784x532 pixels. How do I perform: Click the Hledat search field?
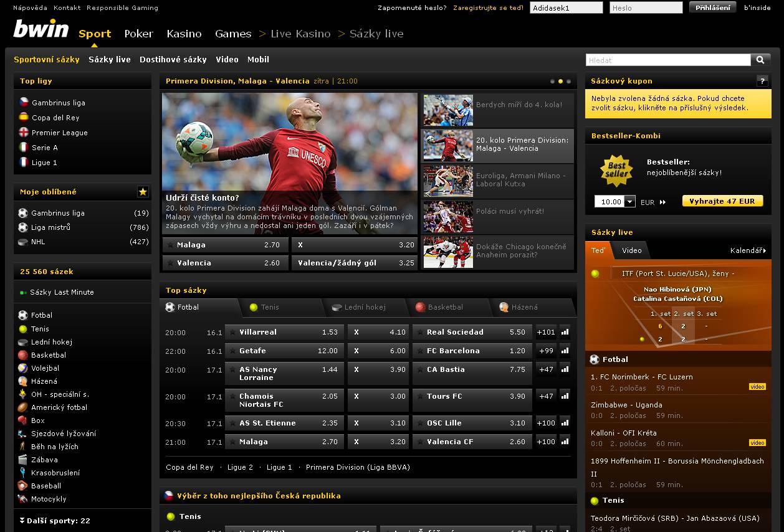[668, 60]
